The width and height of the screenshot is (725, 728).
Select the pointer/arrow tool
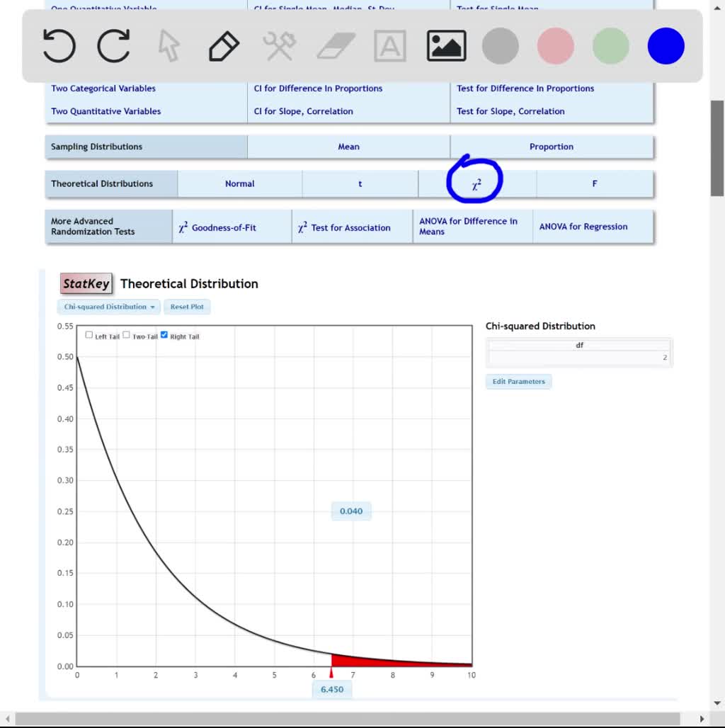coord(168,45)
